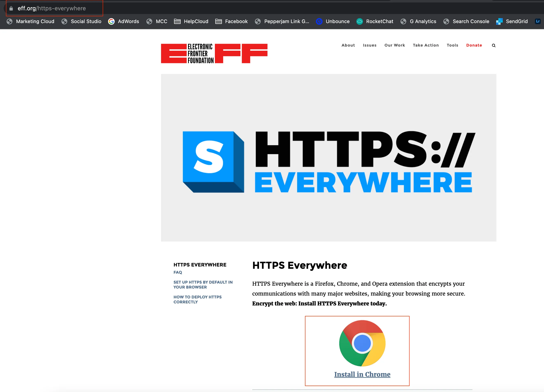Open the RocketChat bookmark

coord(375,21)
